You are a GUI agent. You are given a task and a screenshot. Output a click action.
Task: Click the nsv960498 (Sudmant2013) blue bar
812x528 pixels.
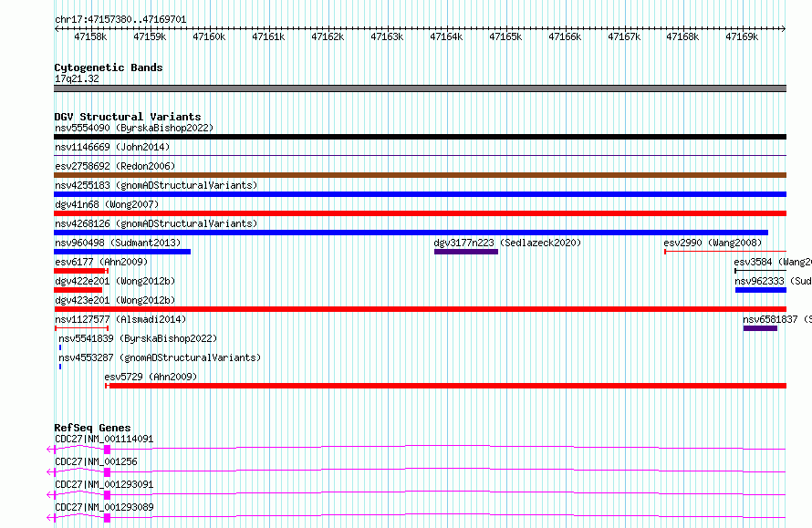point(122,252)
